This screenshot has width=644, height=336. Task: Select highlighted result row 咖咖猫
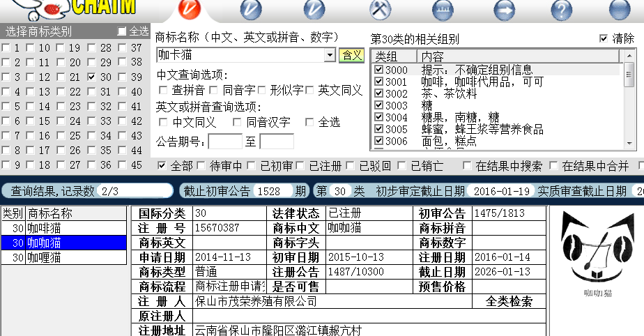(63, 243)
